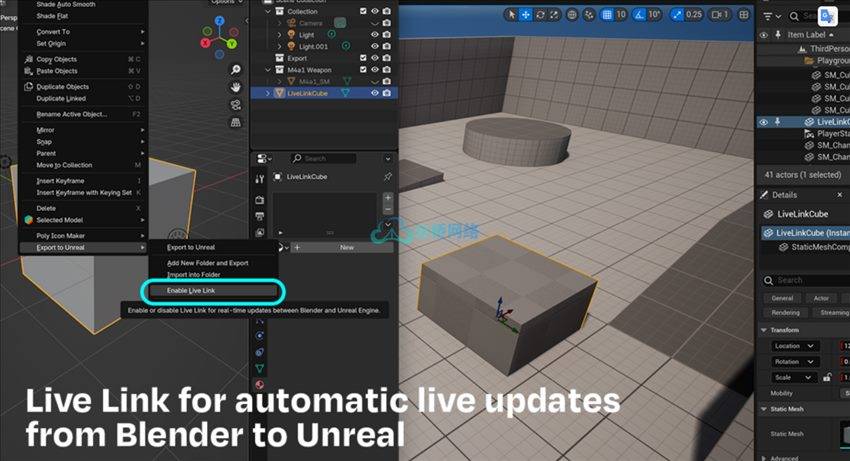
Task: Open the Rotation type dropdown in Details
Action: coord(795,362)
